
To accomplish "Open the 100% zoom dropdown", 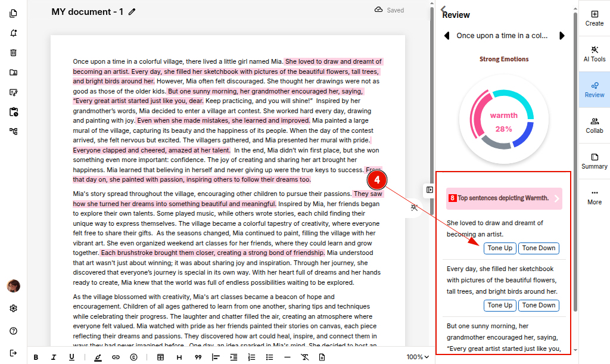I will [418, 357].
